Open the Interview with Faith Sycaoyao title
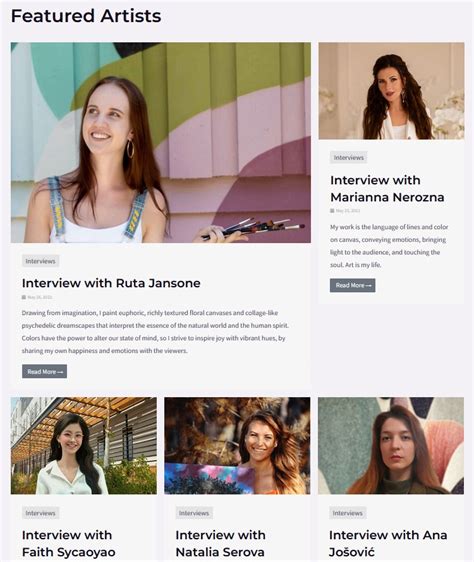Image resolution: width=474 pixels, height=562 pixels. pyautogui.click(x=68, y=543)
